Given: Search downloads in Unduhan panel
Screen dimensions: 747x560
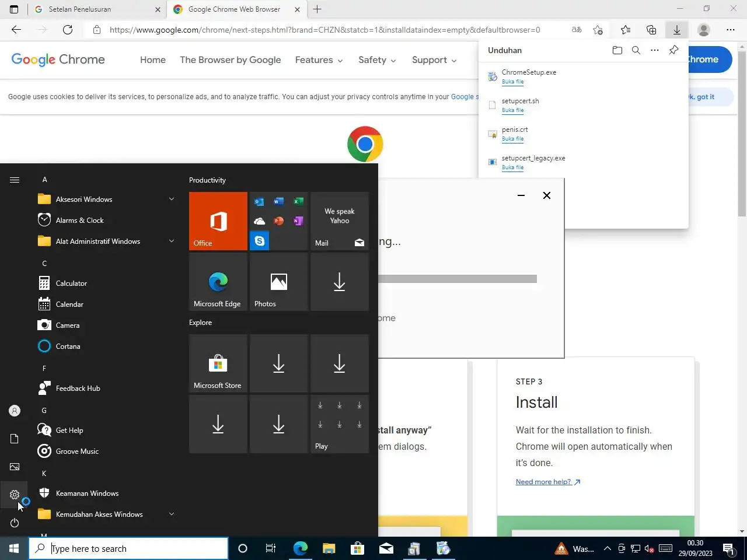Looking at the screenshot, I should pos(636,50).
